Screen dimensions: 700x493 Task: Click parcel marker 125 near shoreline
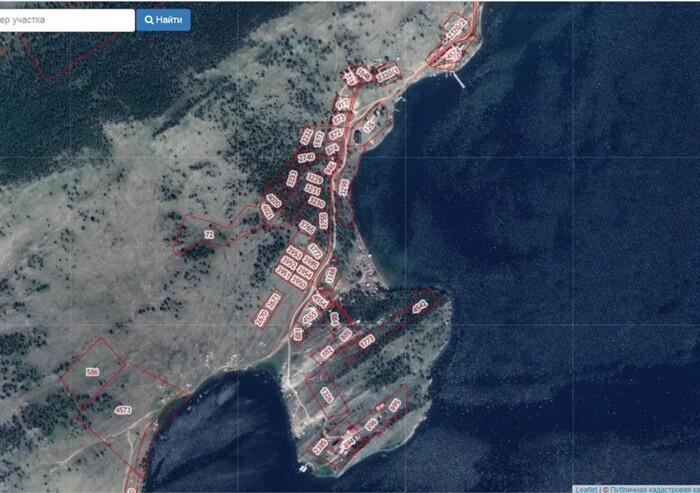point(369,126)
